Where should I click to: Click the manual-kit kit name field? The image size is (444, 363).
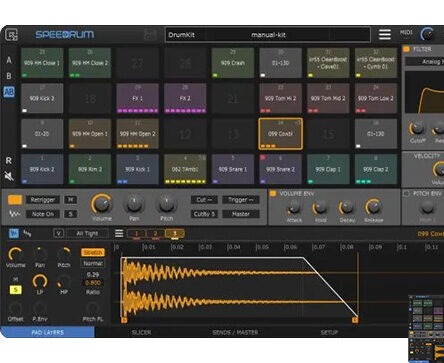click(x=268, y=35)
